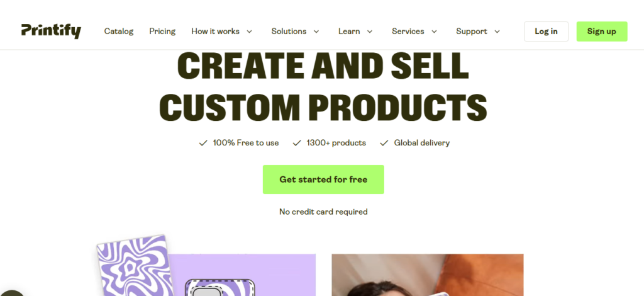Click the dark round widget icon at bottom-left
This screenshot has height=296, width=644.
[x=10, y=293]
